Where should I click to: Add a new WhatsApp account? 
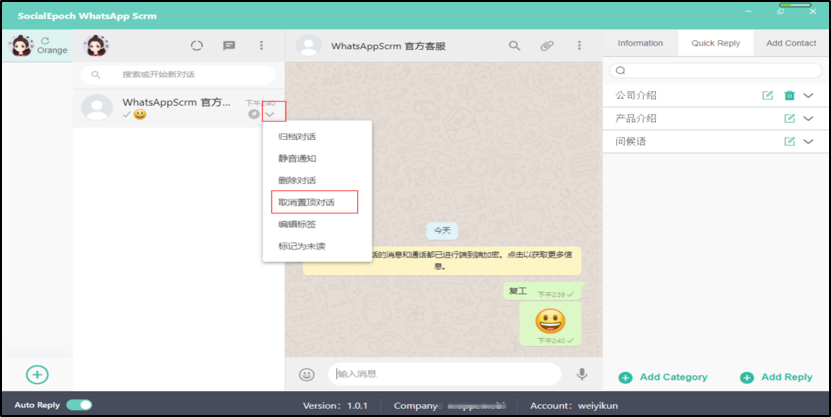37,375
